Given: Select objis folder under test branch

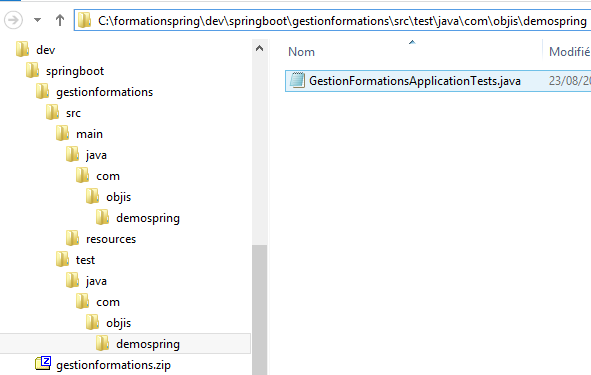Looking at the screenshot, I should 118,323.
